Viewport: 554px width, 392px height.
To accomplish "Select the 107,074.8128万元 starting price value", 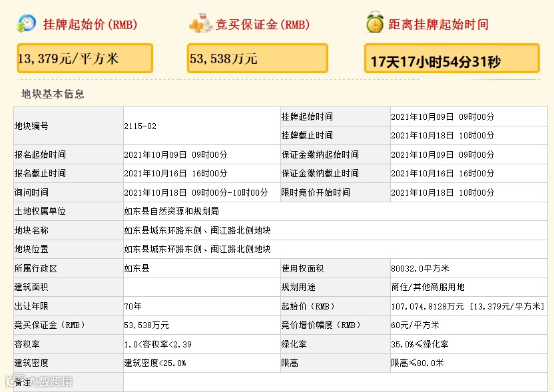I will pyautogui.click(x=427, y=306).
